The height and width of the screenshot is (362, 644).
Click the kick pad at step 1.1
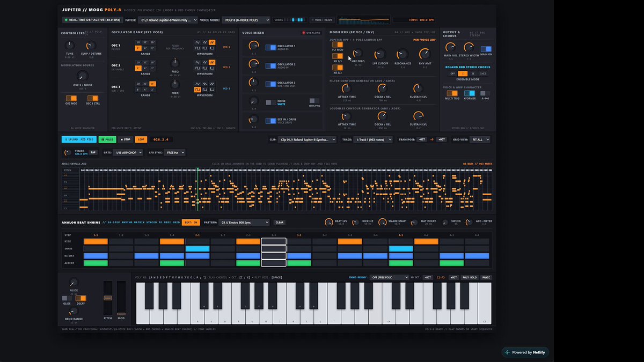tap(96, 242)
